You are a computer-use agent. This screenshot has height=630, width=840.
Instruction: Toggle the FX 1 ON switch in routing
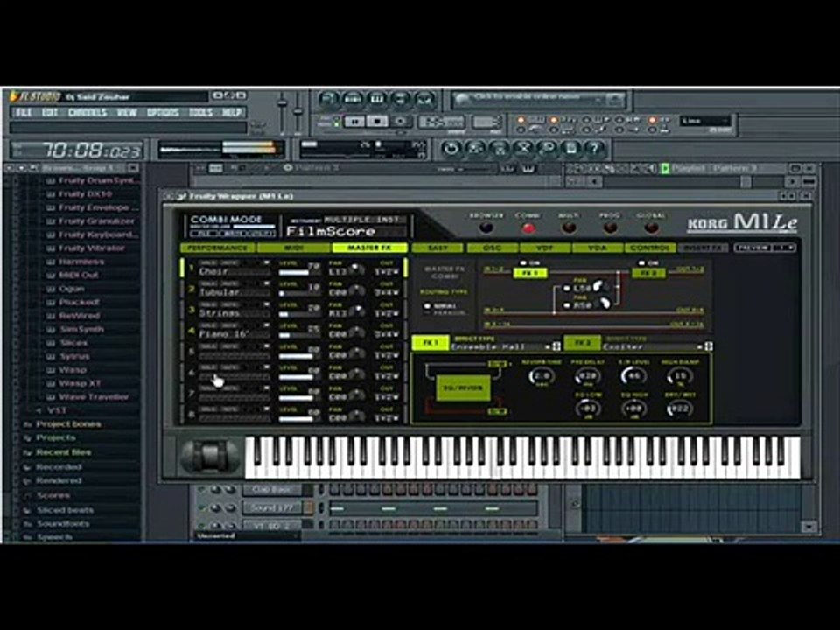point(524,263)
